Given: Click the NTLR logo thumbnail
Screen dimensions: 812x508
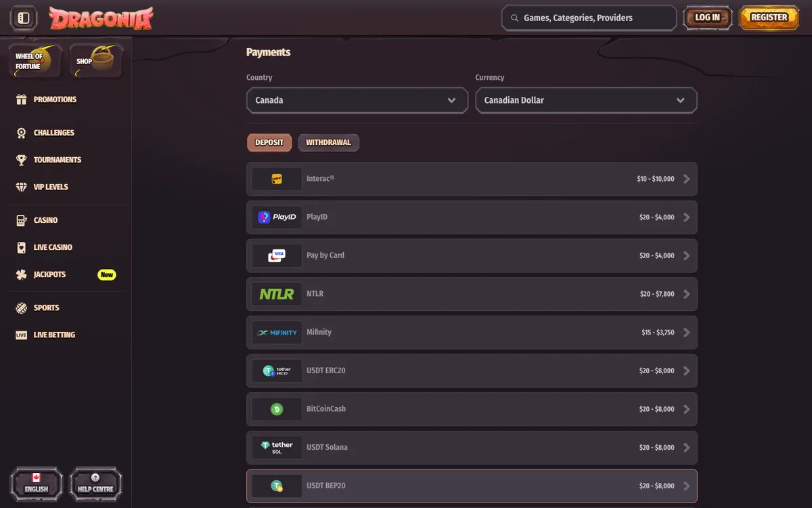Looking at the screenshot, I should click(277, 294).
